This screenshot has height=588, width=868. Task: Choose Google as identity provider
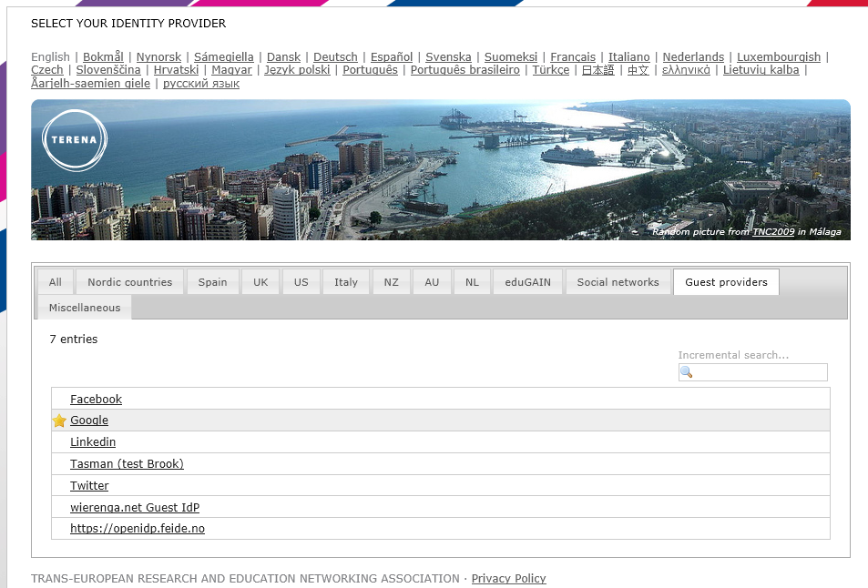(89, 421)
